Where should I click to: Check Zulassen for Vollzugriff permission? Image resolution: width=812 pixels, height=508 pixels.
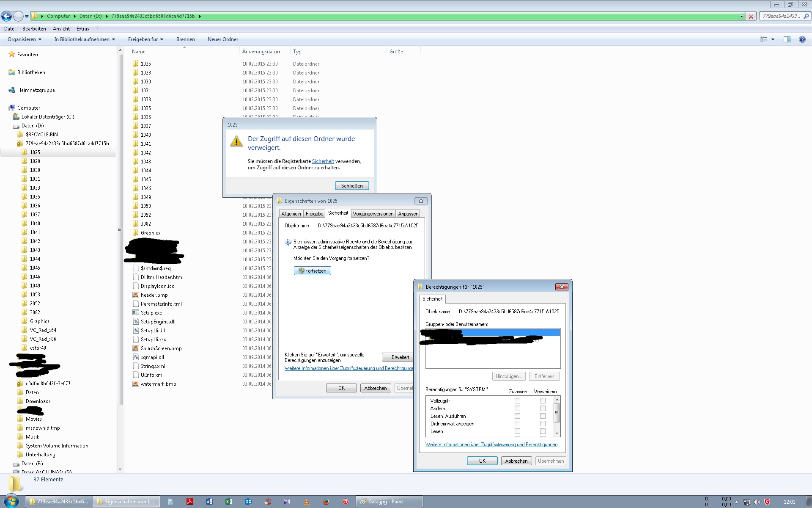[517, 400]
